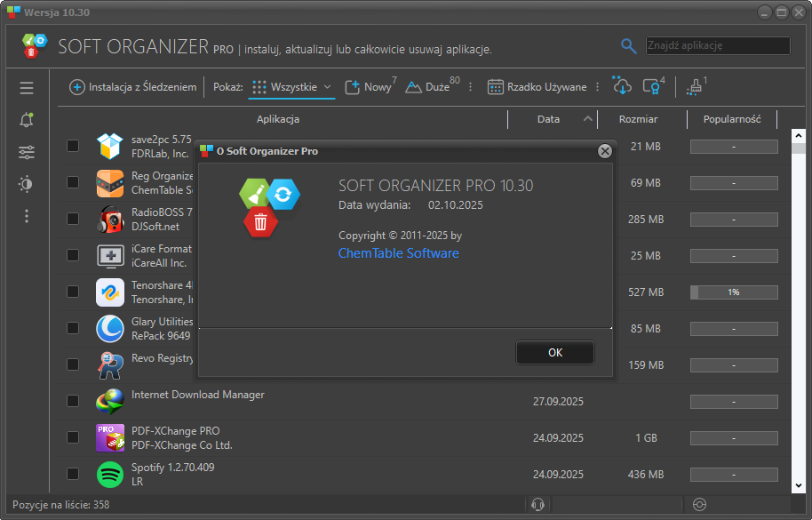Screen dimensions: 812x520
Task: Tick the Tenorshare checkbox
Action: [73, 292]
